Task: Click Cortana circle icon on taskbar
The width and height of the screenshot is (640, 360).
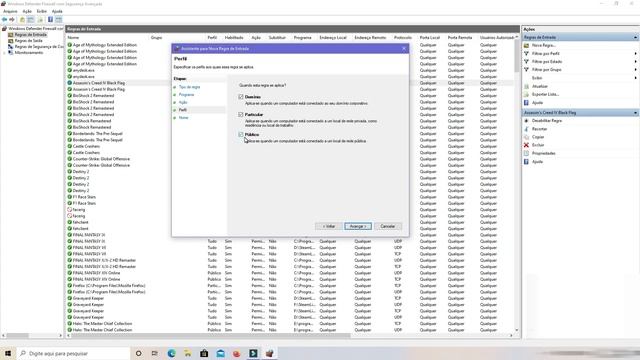Action: coord(138,353)
